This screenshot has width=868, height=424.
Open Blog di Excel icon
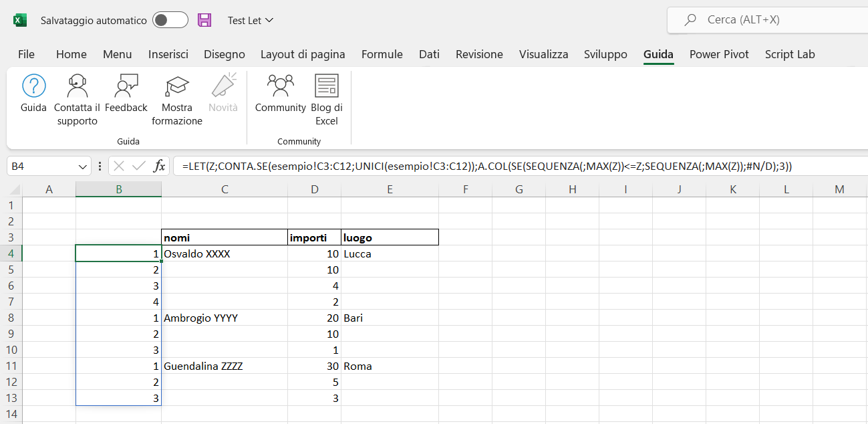click(327, 86)
